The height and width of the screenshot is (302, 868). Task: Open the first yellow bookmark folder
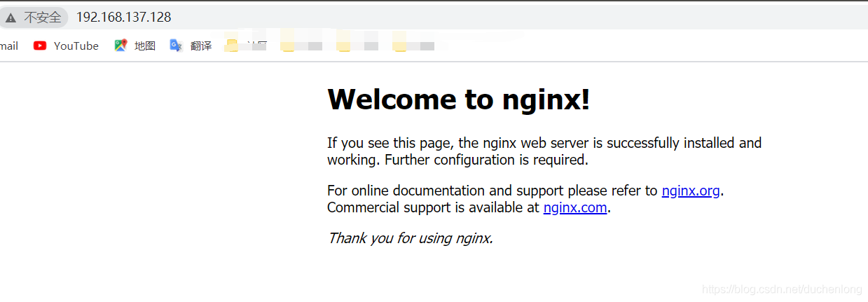231,46
